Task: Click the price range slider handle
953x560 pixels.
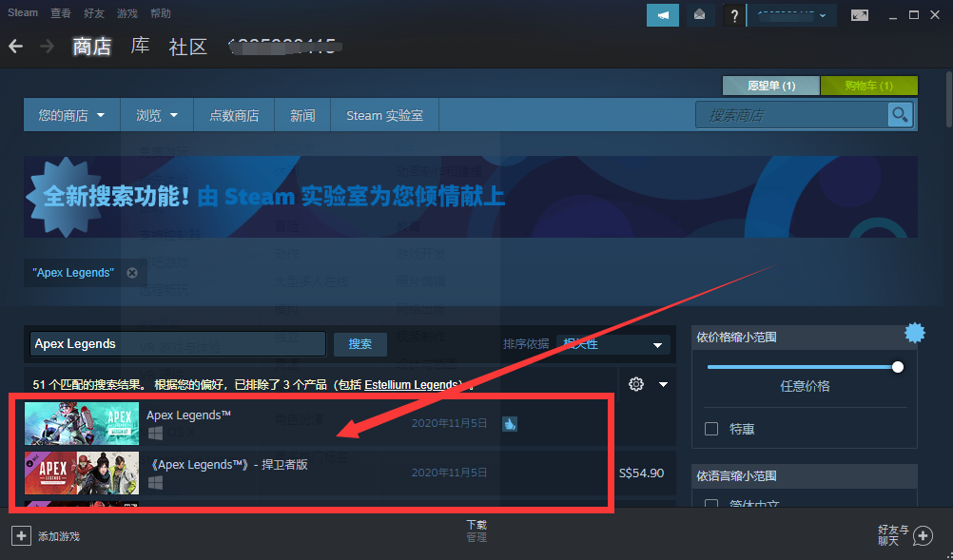Action: click(x=897, y=367)
